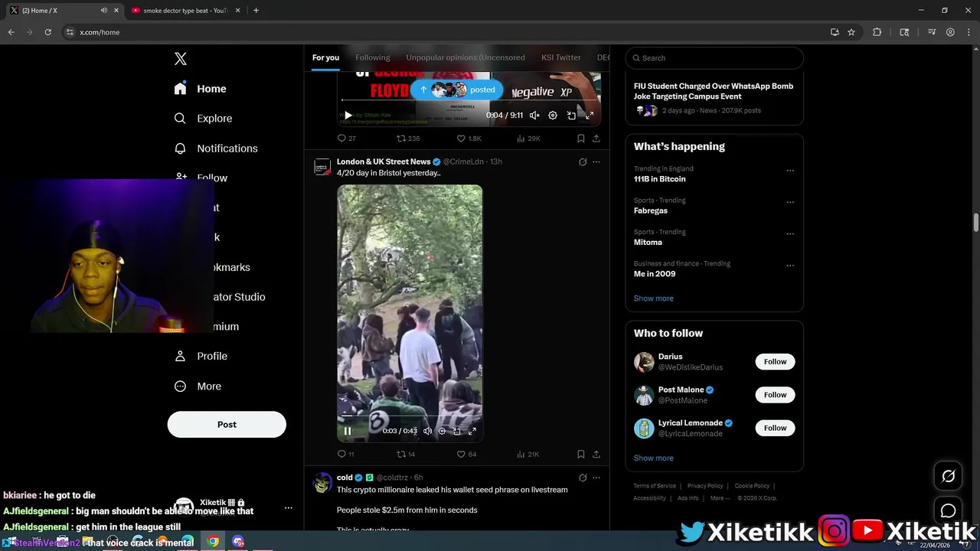
Task: Open settings gear on 0:43 video
Action: pos(442,431)
